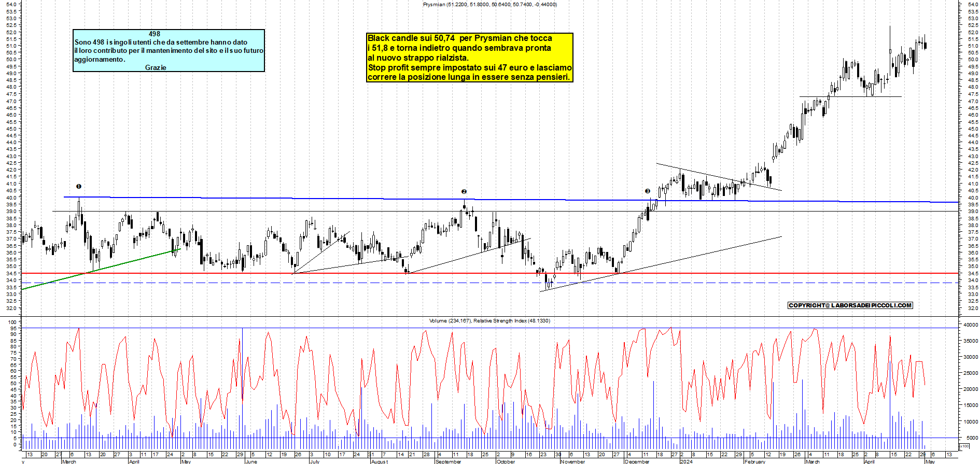Click the red horizontal support line at 34.5
Screen dimensions: 980x464
tap(490, 273)
